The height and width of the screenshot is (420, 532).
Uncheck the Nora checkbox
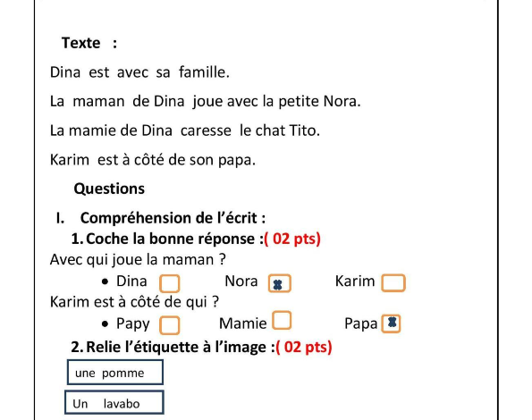pyautogui.click(x=280, y=283)
